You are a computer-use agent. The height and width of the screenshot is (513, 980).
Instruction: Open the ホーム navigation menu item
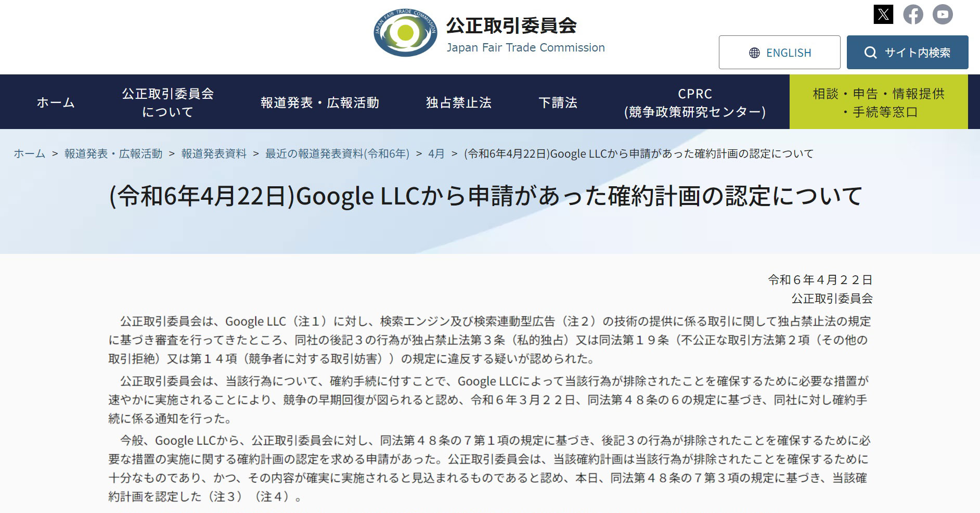pyautogui.click(x=56, y=102)
